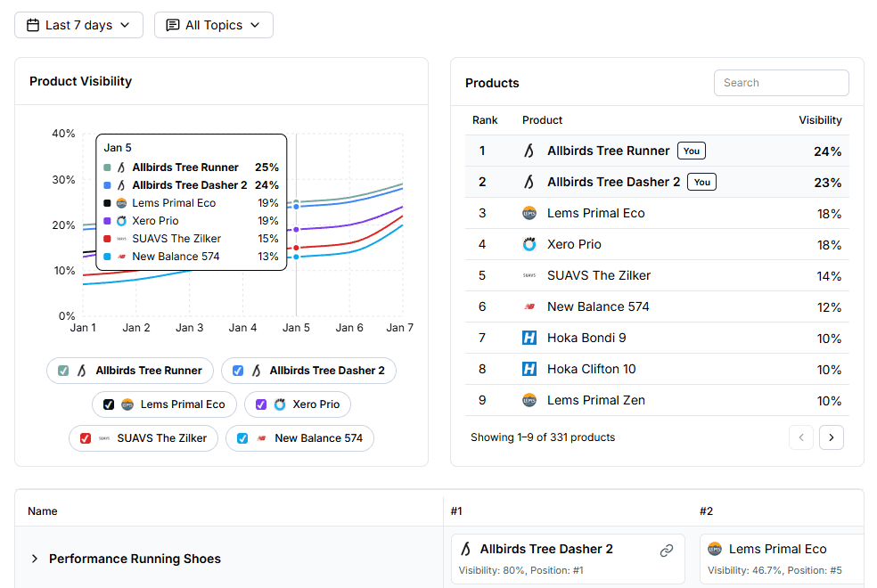The image size is (877, 588).
Task: Click the Hoka logo beside Hoka Bondi 9
Action: click(x=529, y=338)
